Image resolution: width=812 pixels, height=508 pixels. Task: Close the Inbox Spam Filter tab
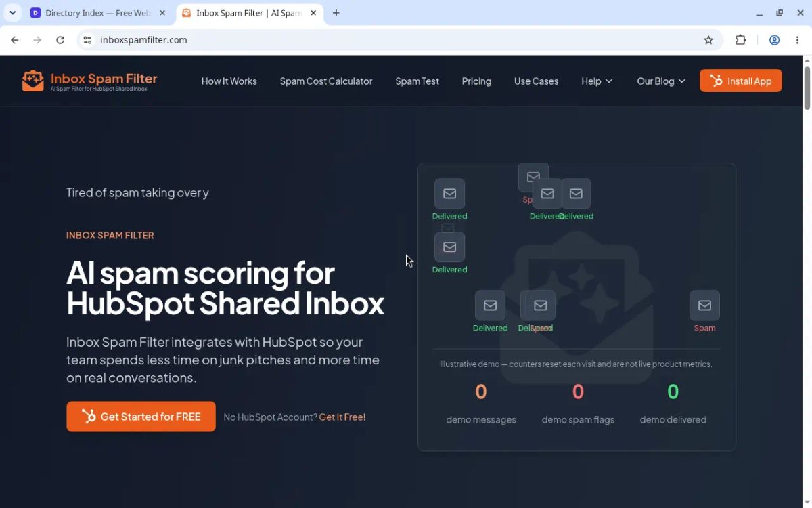coord(313,13)
